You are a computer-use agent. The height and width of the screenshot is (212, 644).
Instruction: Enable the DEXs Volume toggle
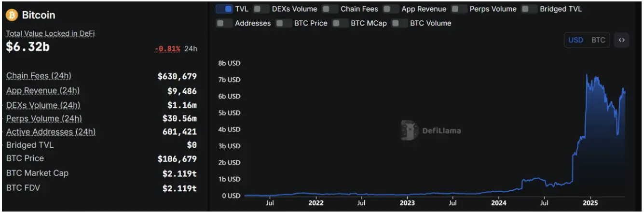pos(262,9)
